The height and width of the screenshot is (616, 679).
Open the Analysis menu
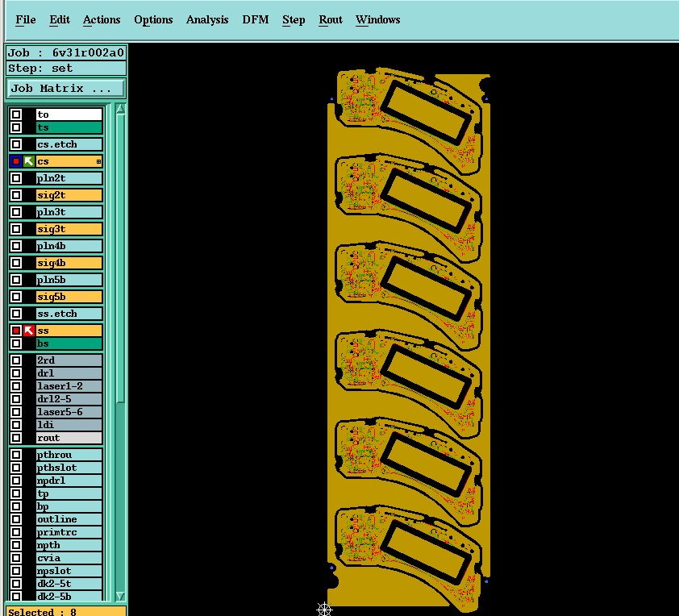pos(207,20)
